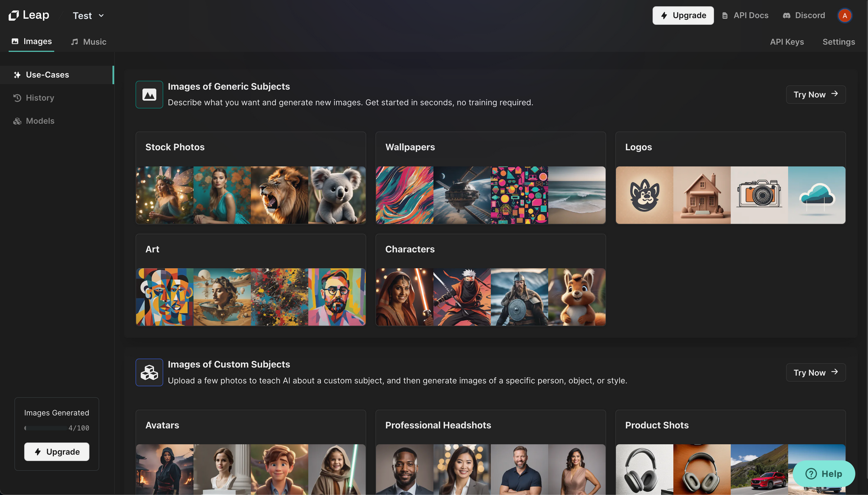Click the Upgrade button in the header
Screen dimensions: 868x495
(683, 16)
